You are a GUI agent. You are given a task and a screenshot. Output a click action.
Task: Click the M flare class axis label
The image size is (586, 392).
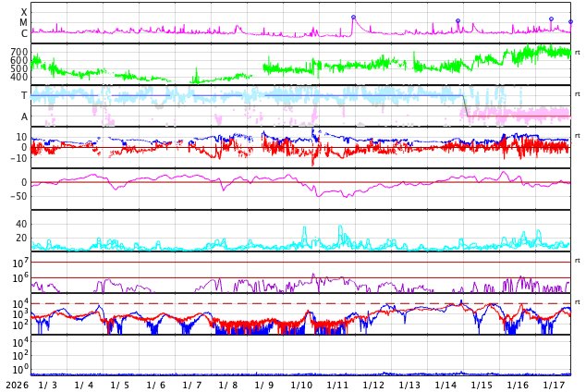click(x=23, y=22)
